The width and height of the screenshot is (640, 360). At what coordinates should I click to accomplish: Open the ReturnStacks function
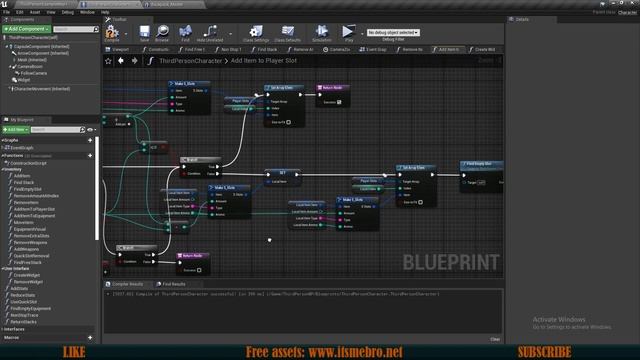[23, 322]
